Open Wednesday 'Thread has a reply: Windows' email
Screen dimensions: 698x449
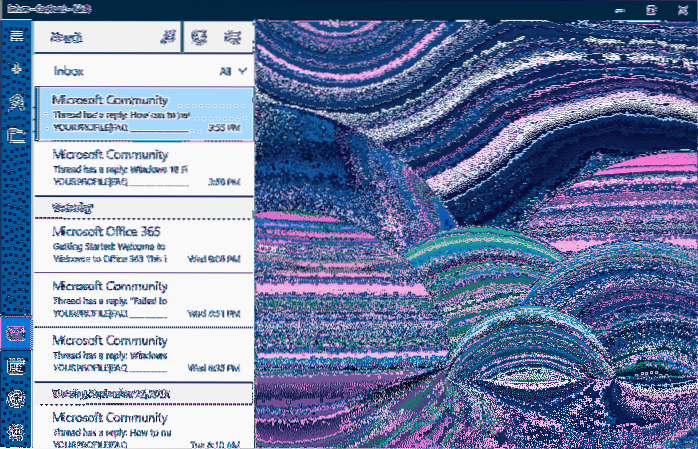pyautogui.click(x=144, y=355)
